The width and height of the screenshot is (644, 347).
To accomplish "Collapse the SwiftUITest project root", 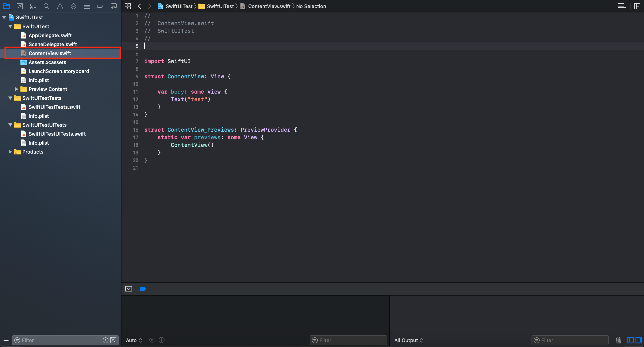I will pos(4,17).
